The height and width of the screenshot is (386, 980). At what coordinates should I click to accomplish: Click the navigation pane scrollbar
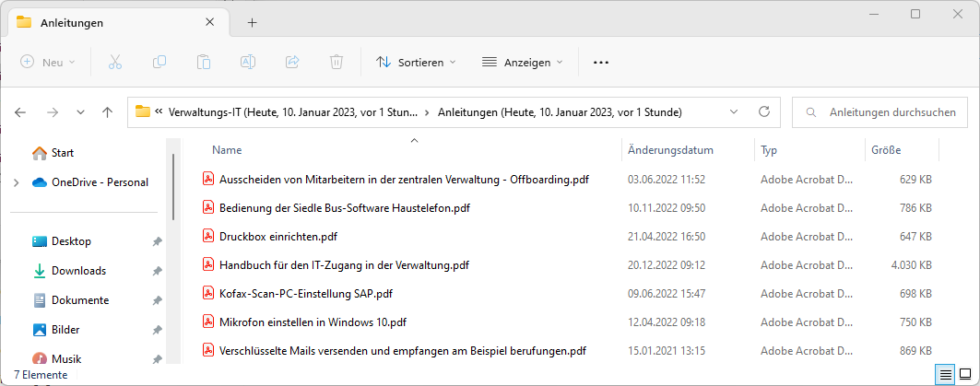pyautogui.click(x=173, y=185)
